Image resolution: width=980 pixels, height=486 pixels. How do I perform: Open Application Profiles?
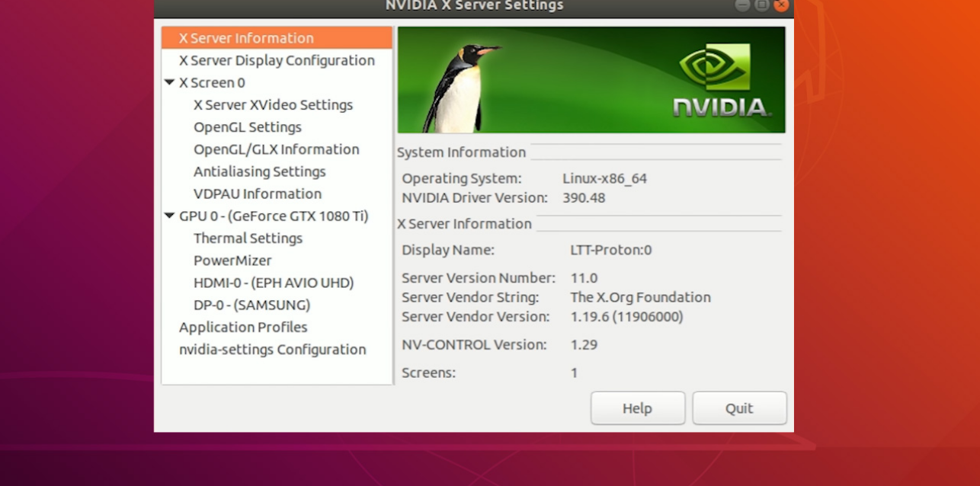point(243,327)
